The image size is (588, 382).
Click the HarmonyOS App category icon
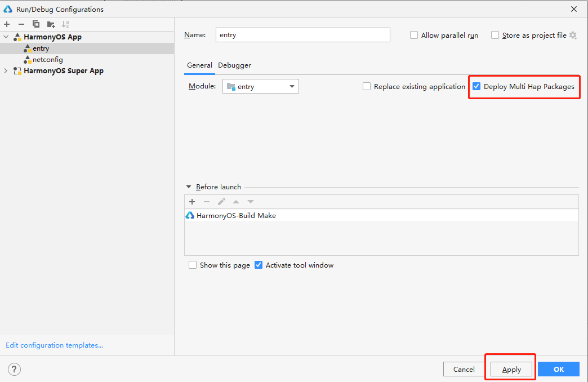click(17, 37)
